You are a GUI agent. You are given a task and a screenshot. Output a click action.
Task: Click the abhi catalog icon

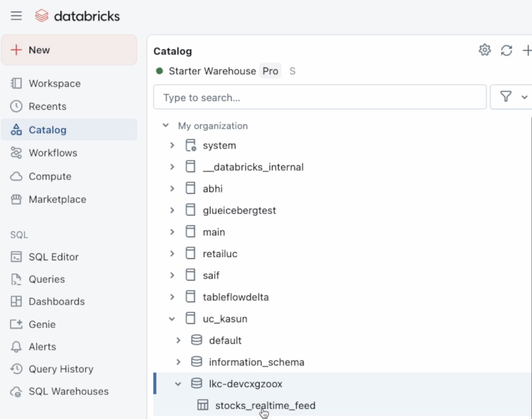tap(190, 188)
